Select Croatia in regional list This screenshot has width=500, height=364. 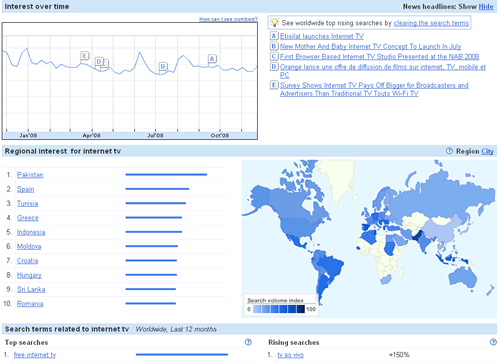pyautogui.click(x=27, y=261)
